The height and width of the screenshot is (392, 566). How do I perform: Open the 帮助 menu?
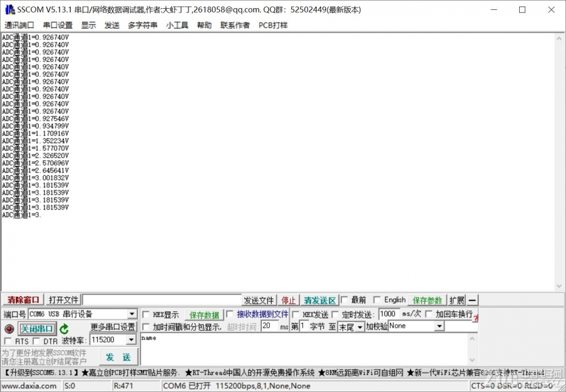click(204, 25)
